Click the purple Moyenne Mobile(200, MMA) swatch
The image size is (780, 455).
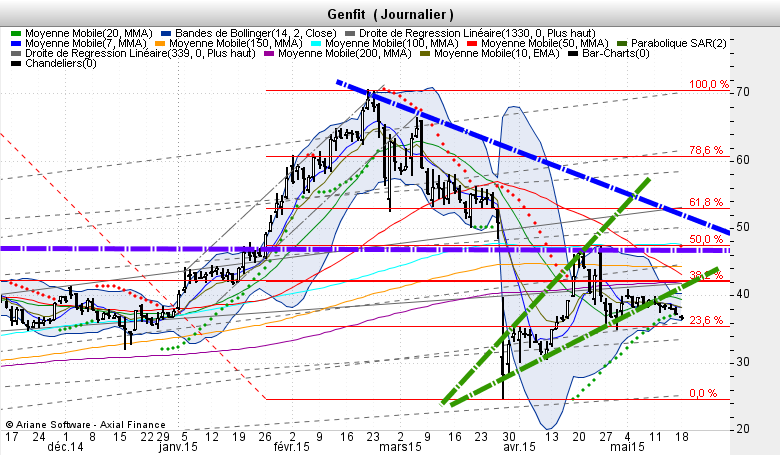[269, 54]
